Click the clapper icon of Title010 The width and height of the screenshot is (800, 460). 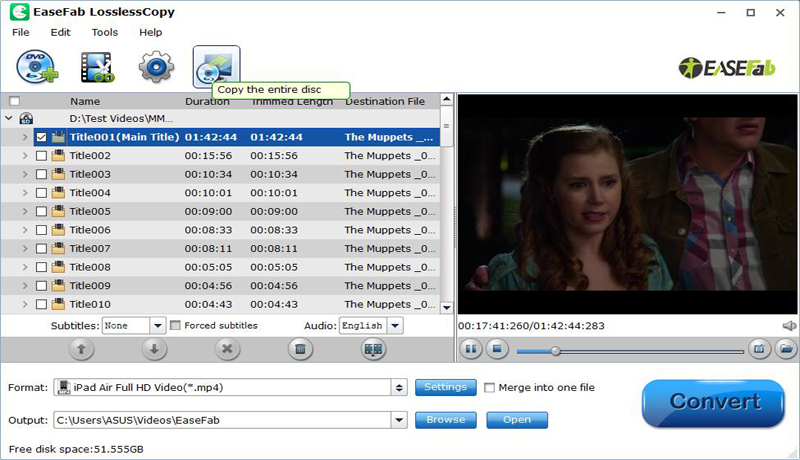pos(58,304)
